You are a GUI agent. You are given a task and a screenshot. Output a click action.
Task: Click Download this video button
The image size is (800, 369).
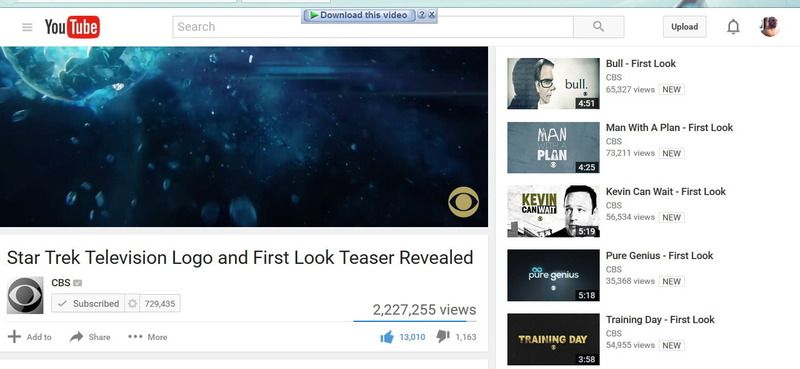point(359,15)
